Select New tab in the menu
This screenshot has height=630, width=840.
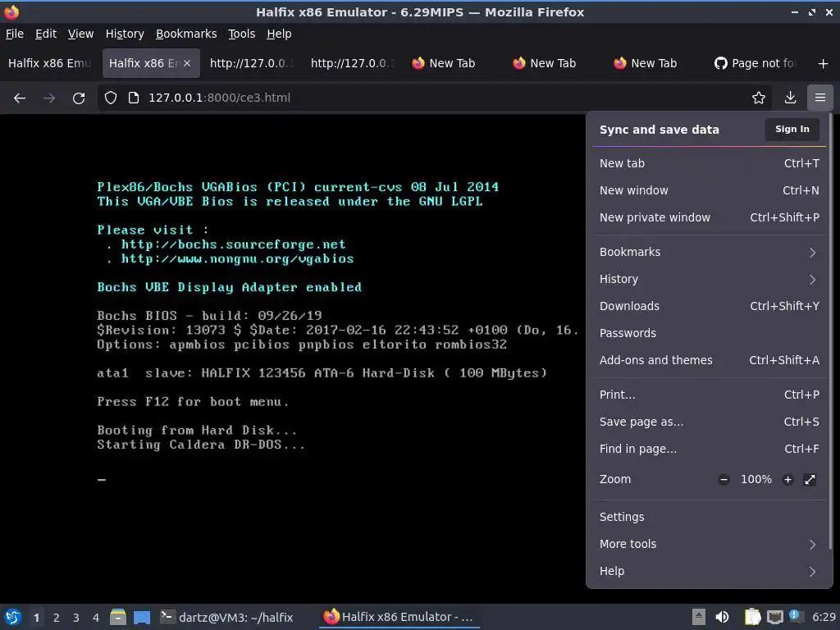click(x=710, y=163)
